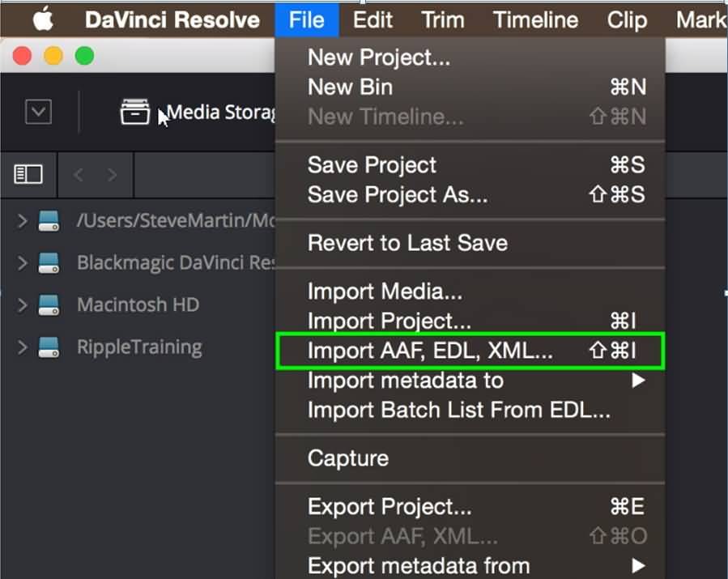Select the Macintosh HD drive icon

tap(49, 305)
